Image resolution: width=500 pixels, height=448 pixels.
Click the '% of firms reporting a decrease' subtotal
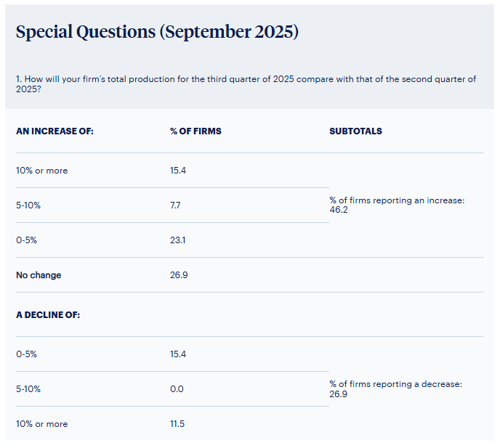pyautogui.click(x=395, y=388)
